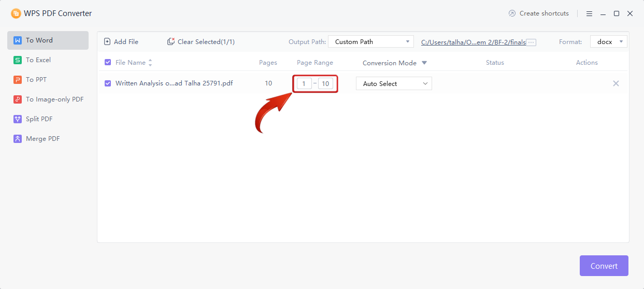Open the To PPT conversion icon
The height and width of the screenshot is (289, 644).
(17, 80)
